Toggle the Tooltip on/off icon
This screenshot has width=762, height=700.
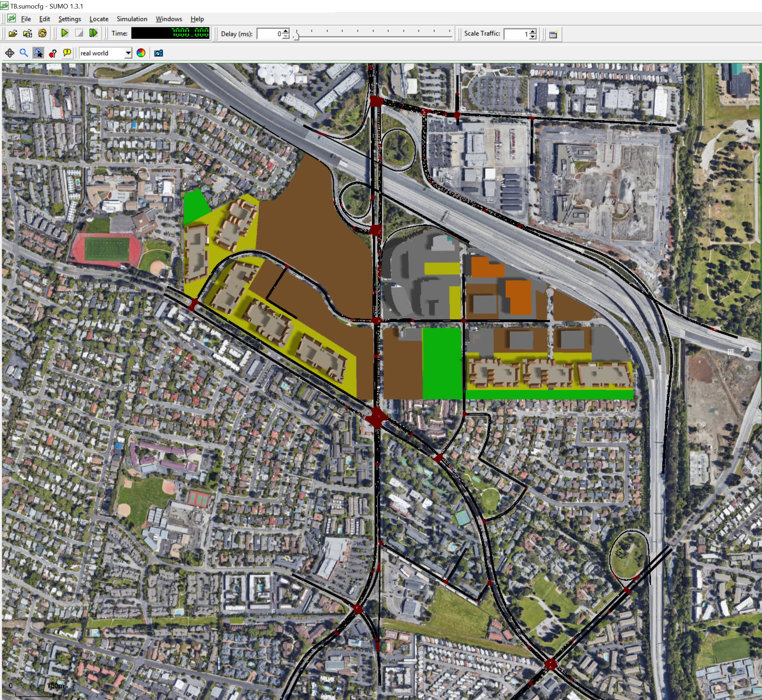pyautogui.click(x=67, y=53)
